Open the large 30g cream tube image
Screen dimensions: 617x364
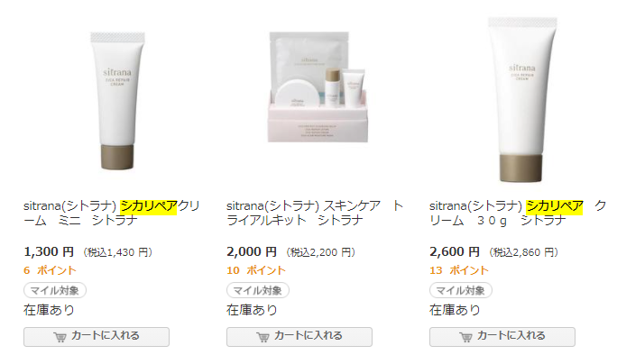point(521,99)
